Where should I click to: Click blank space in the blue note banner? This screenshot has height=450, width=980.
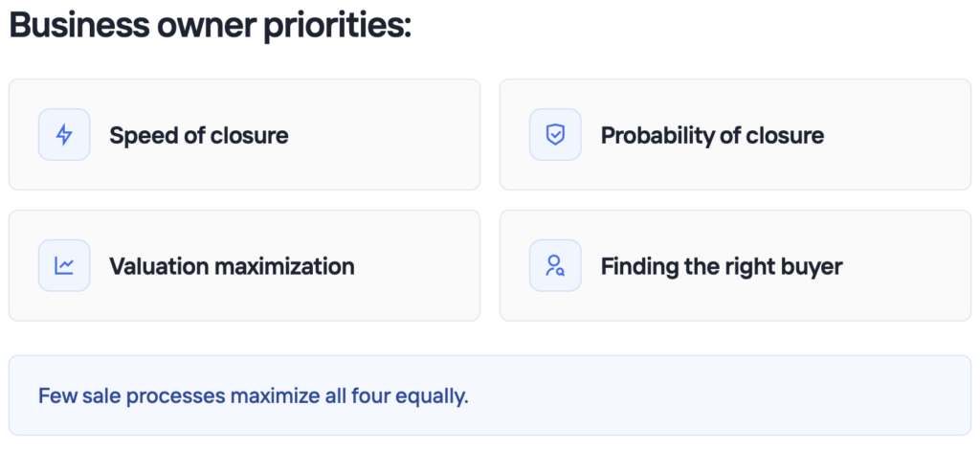point(719,395)
